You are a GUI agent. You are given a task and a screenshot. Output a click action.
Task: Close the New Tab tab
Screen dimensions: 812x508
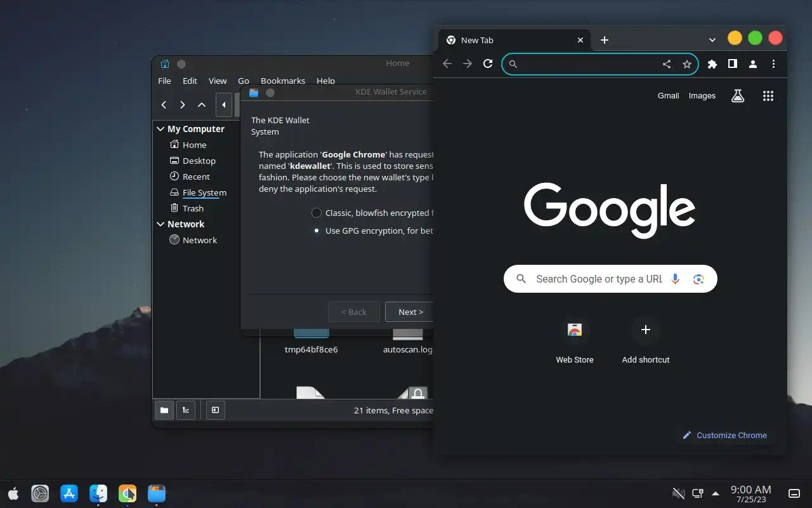tap(580, 40)
